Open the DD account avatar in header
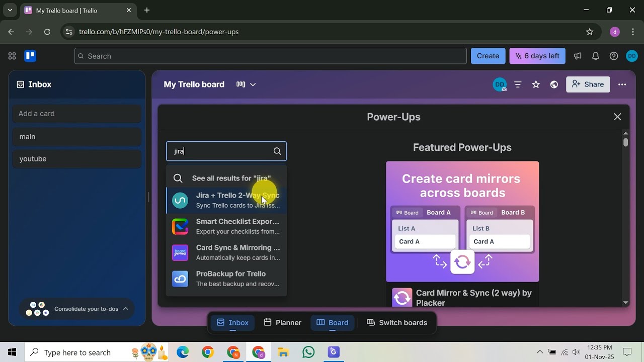Image resolution: width=644 pixels, height=362 pixels. 632,56
